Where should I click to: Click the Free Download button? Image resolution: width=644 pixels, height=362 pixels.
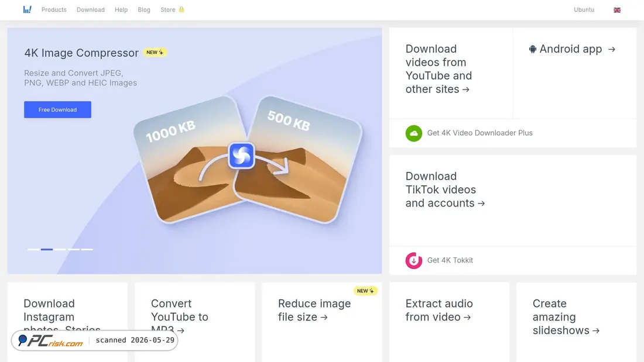[57, 109]
